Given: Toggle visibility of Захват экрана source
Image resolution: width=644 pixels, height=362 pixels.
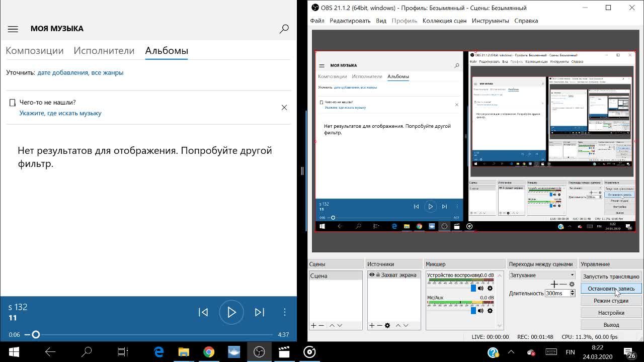Looking at the screenshot, I should [372, 275].
